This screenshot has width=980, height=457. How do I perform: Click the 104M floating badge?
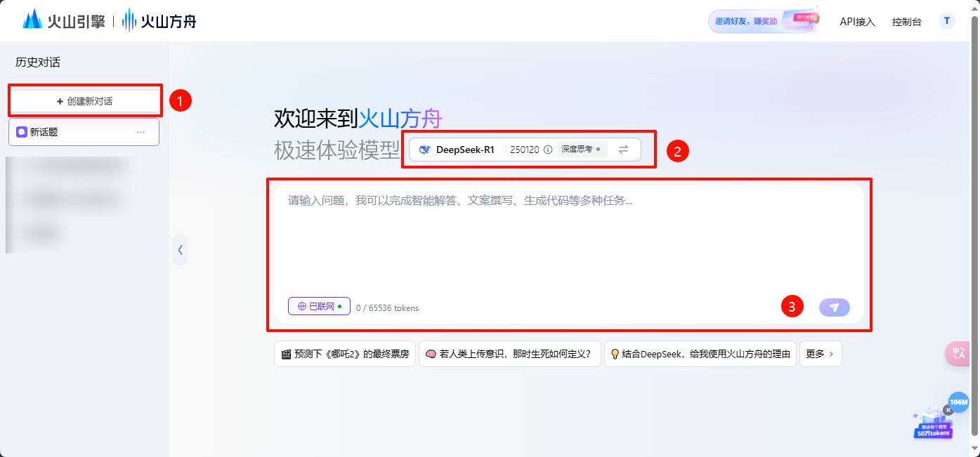pyautogui.click(x=958, y=402)
